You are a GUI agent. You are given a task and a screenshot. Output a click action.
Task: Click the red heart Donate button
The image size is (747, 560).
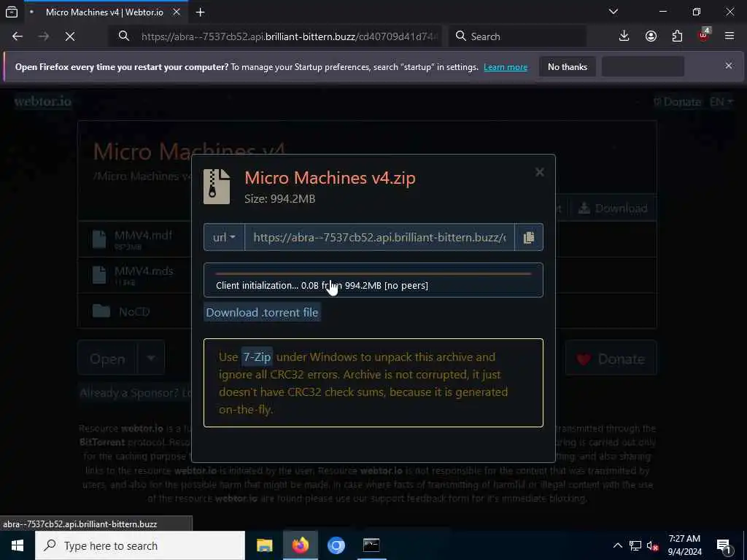(611, 359)
